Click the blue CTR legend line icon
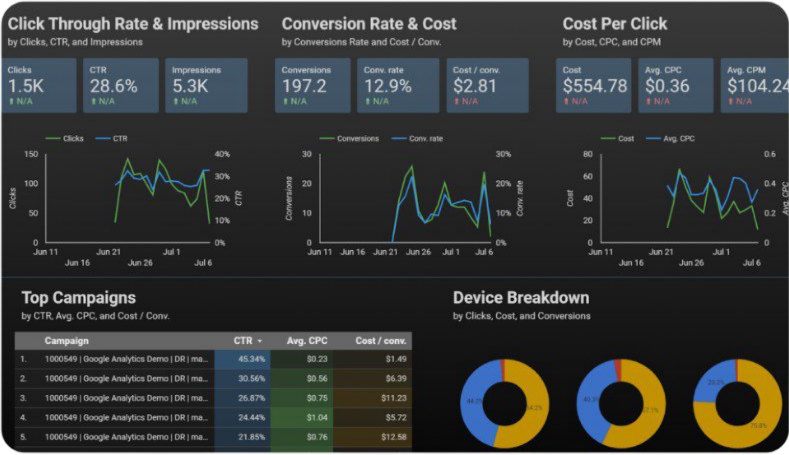The width and height of the screenshot is (789, 455). point(101,138)
